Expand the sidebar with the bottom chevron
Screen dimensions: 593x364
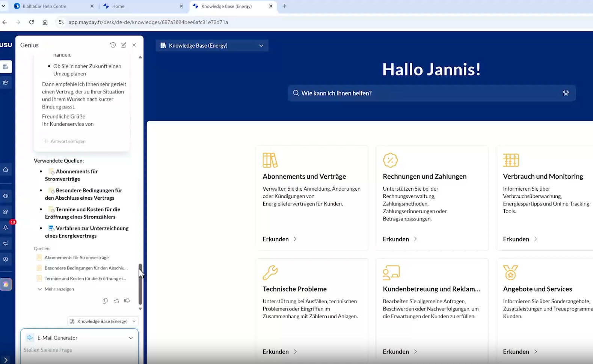[x=6, y=360]
